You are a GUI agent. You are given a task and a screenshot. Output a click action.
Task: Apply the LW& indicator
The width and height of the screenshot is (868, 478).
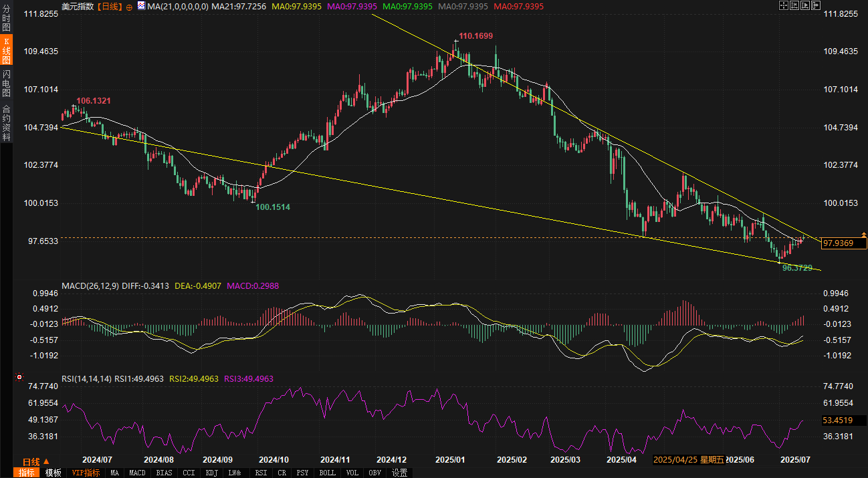(235, 473)
